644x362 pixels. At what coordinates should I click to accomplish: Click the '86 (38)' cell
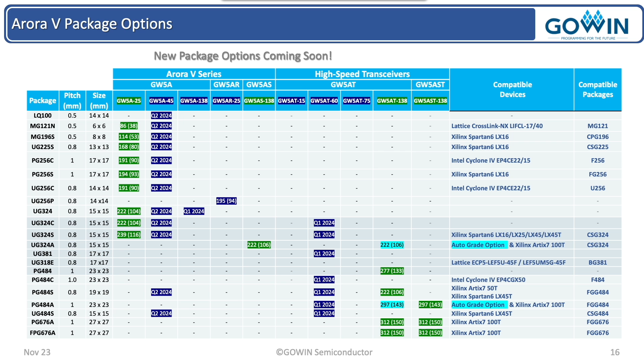tap(129, 126)
